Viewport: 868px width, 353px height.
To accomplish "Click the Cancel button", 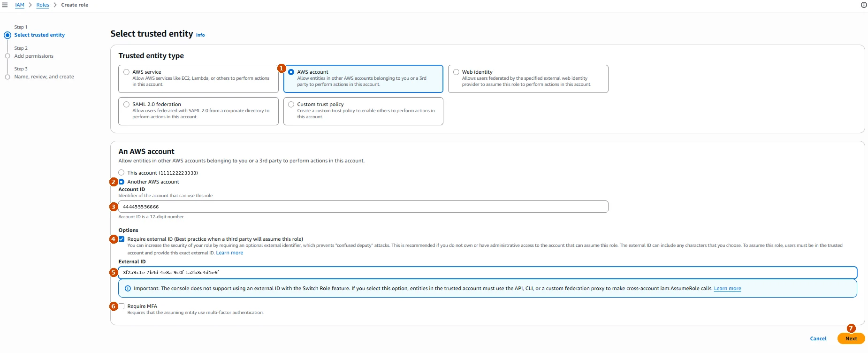I will click(818, 338).
